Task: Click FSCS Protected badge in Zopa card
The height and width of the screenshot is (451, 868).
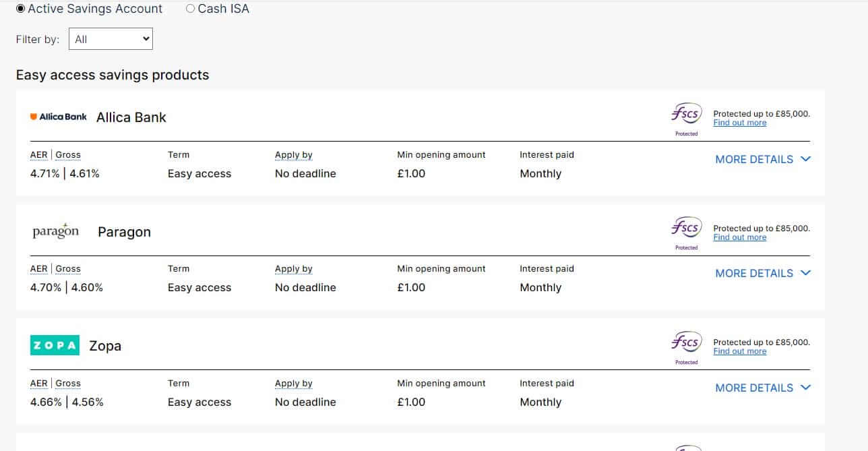Action: [686, 348]
